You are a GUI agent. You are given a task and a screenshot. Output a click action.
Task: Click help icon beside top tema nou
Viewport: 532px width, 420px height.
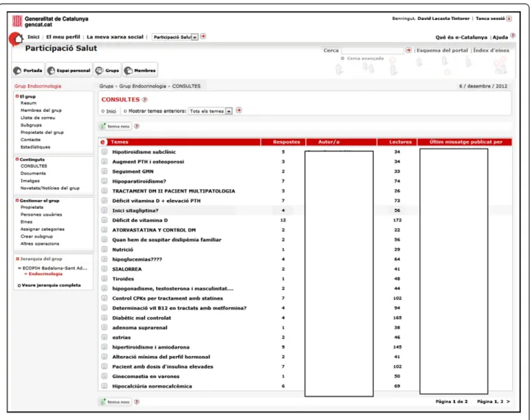(x=136, y=127)
